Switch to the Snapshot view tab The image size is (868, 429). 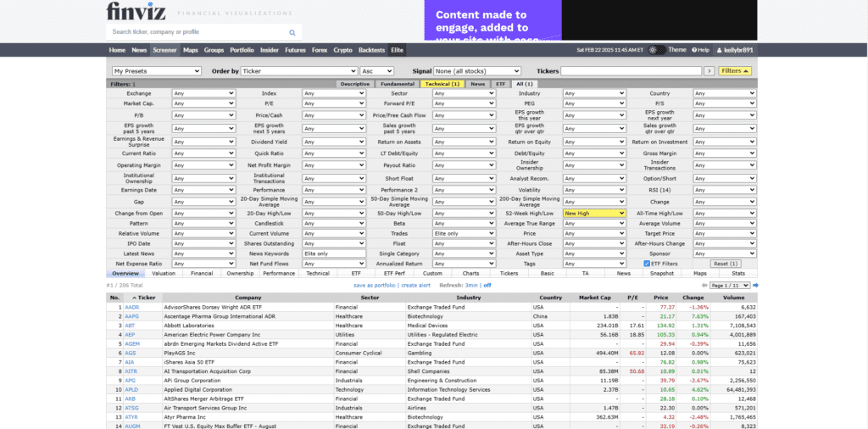pyautogui.click(x=662, y=274)
